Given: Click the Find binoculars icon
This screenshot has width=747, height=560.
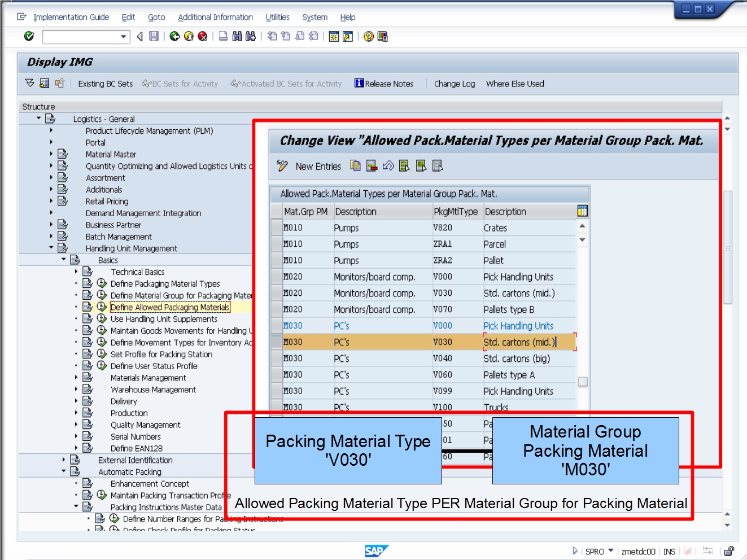Looking at the screenshot, I should (x=237, y=37).
